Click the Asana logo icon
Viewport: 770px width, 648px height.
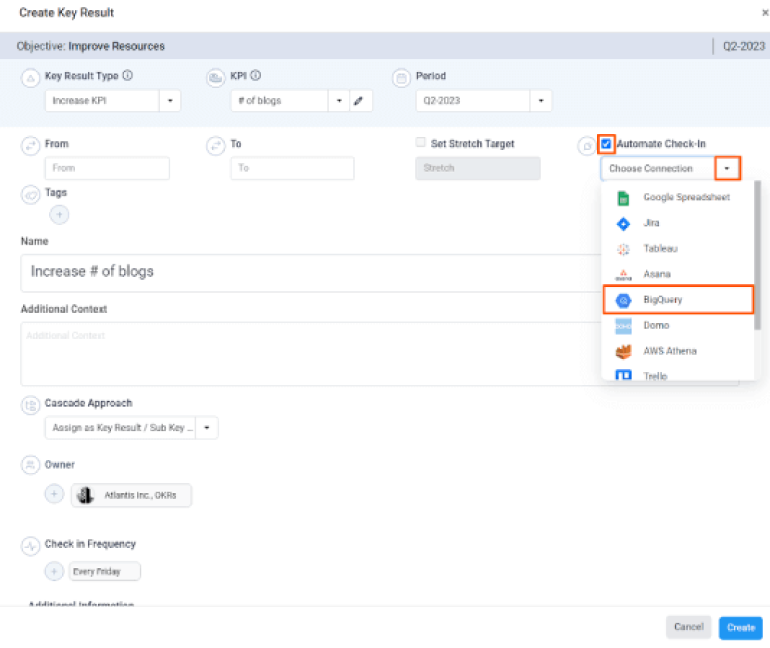(x=623, y=275)
